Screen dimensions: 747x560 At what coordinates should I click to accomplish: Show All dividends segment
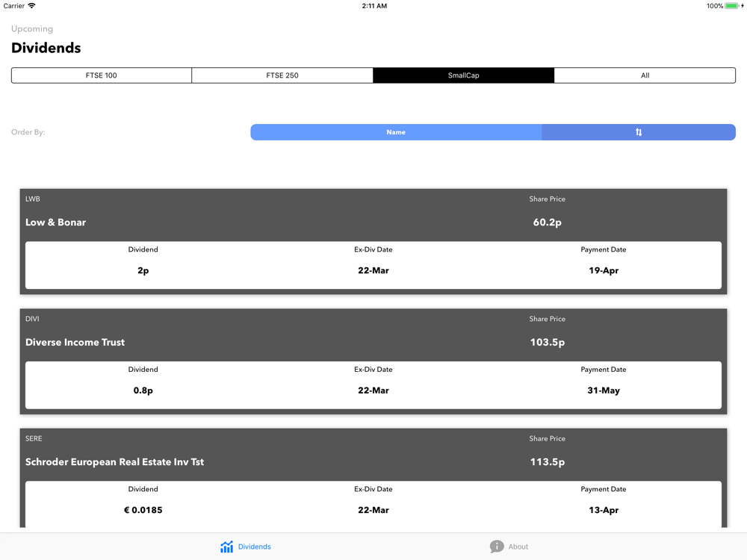(x=645, y=75)
